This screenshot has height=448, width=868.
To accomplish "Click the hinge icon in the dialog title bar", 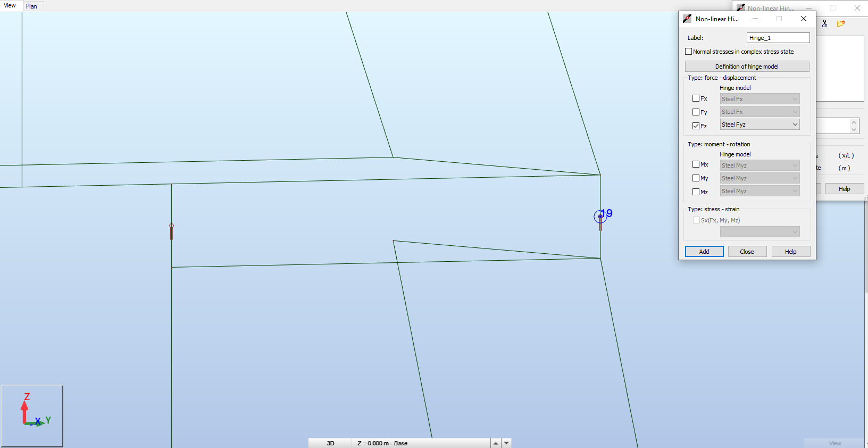I will pyautogui.click(x=687, y=19).
